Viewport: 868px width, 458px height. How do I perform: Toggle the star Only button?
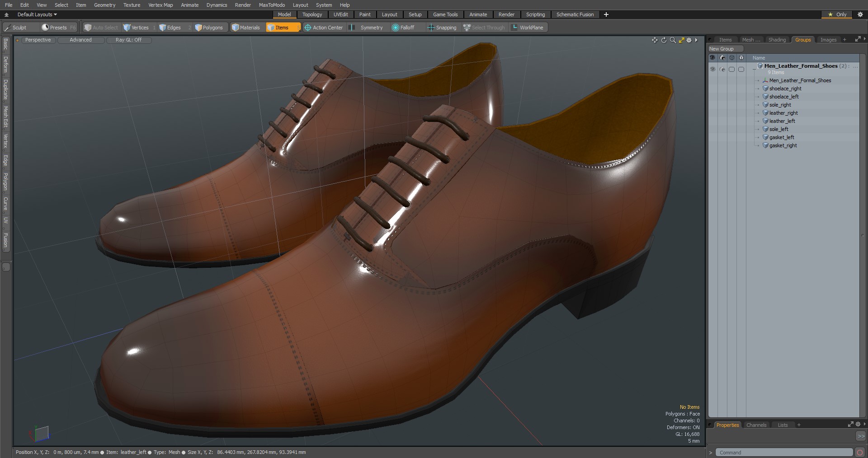(837, 14)
